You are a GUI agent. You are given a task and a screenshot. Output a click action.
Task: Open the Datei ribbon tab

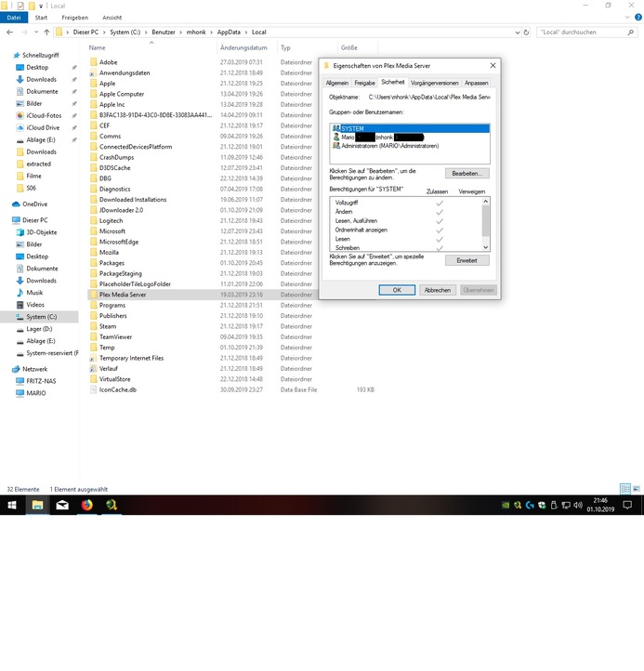point(14,18)
